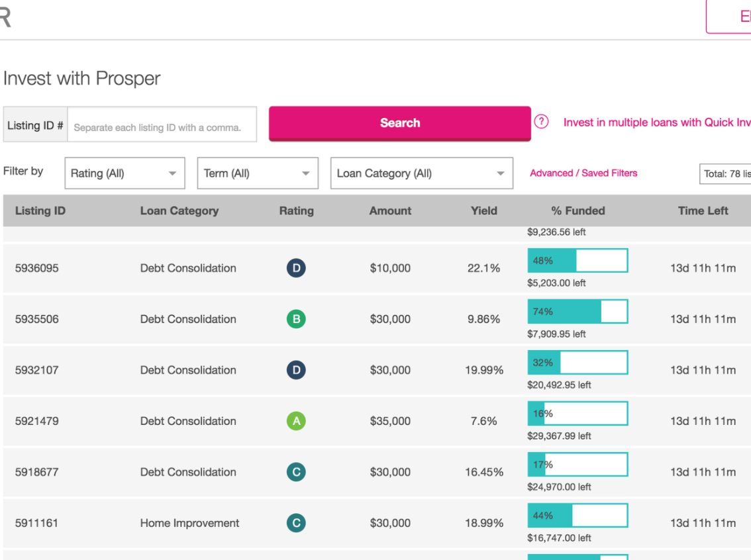
Task: Click the Filter by label
Action: pos(23,171)
